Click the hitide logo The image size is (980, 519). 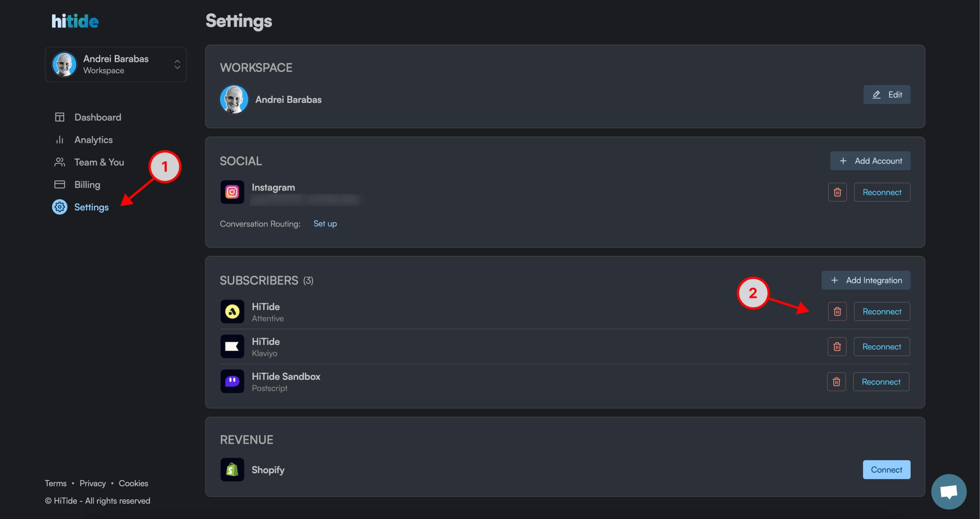coord(75,21)
